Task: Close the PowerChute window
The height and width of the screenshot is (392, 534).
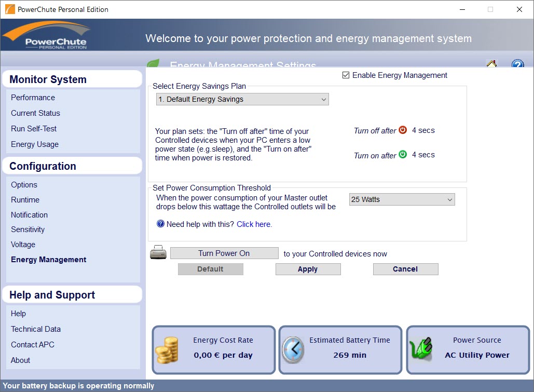Action: pyautogui.click(x=519, y=9)
